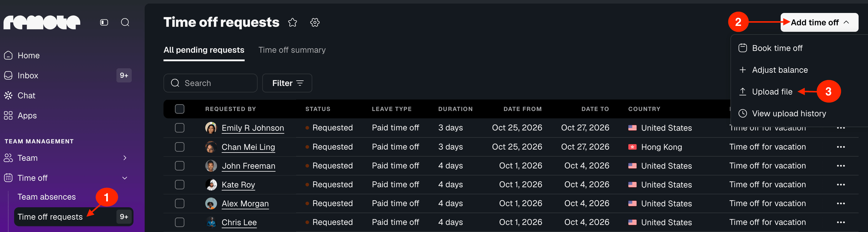This screenshot has height=232, width=868.
Task: Open the sidebar search icon
Action: 125,22
